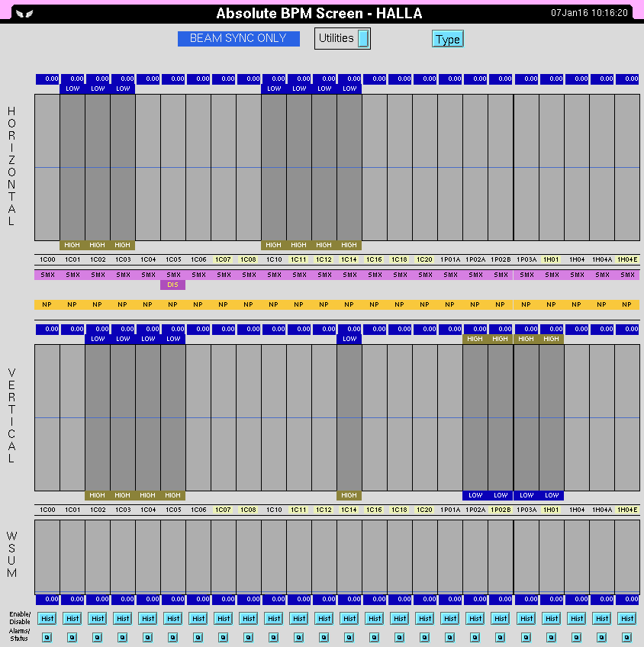Open alarm status icon for 1C02 column
This screenshot has width=644, height=647.
tap(98, 638)
